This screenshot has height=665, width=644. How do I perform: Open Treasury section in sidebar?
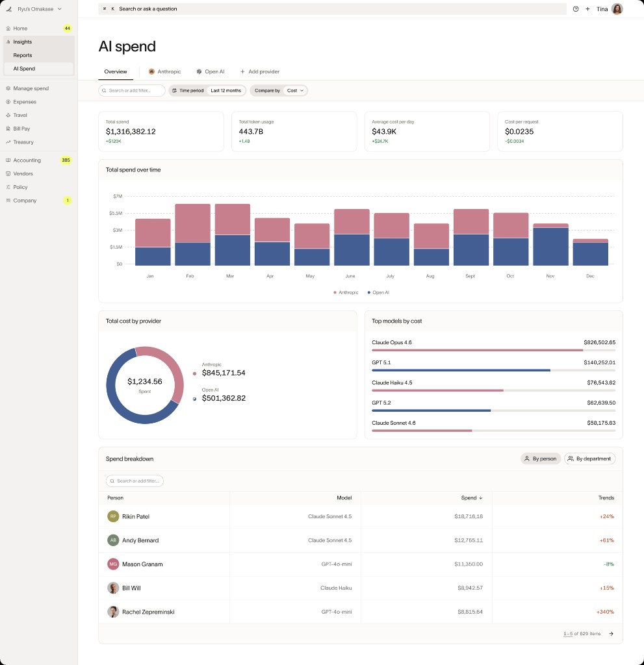pos(23,142)
